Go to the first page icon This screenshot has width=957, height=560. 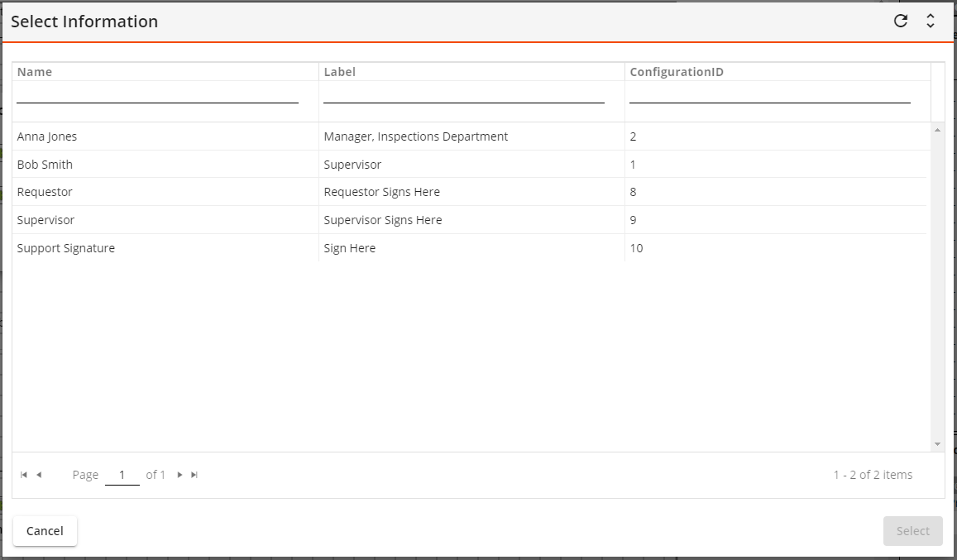tap(24, 475)
